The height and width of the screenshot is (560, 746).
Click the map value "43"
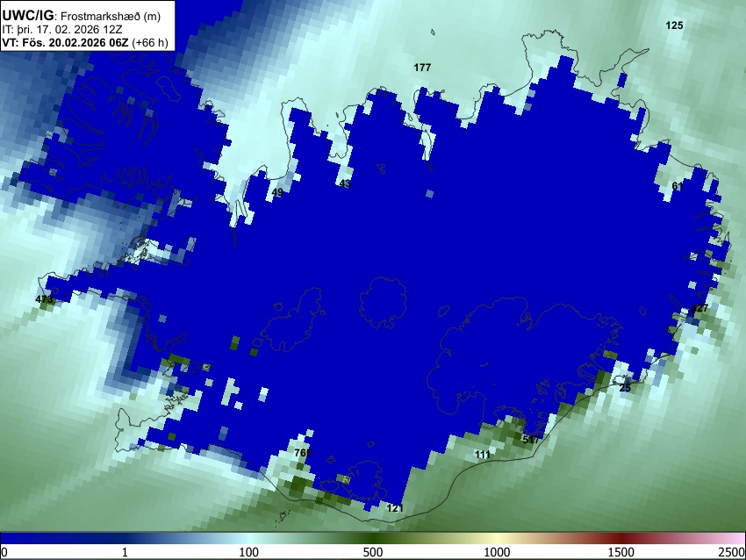pos(346,183)
